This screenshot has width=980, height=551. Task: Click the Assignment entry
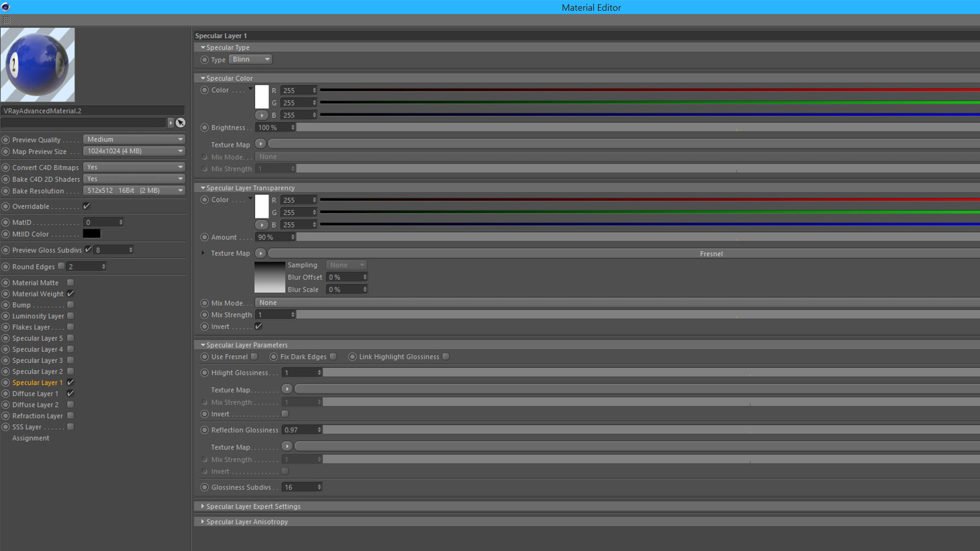(x=31, y=438)
